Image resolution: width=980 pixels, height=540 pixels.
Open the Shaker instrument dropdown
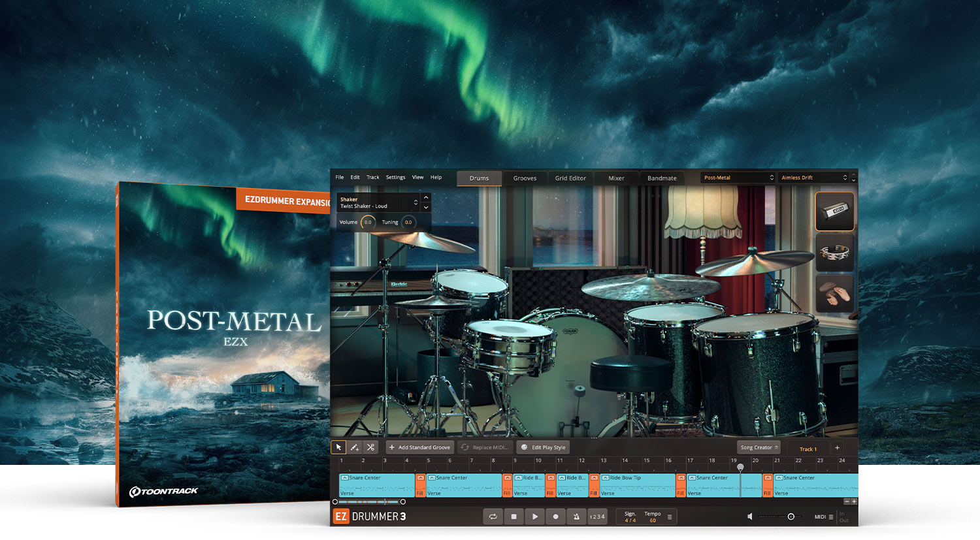(x=378, y=202)
